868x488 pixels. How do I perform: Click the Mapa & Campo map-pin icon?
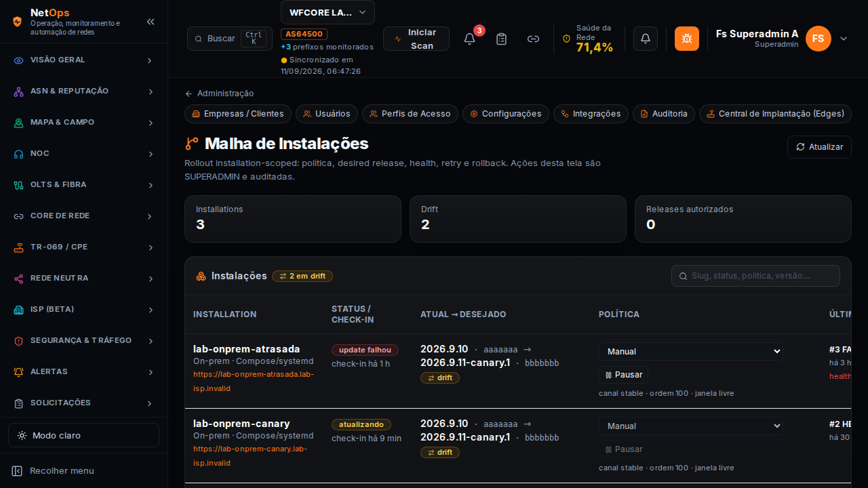click(19, 123)
